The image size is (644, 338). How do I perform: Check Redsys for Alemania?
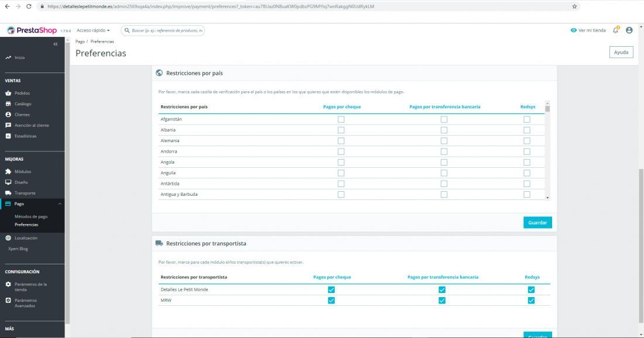527,141
